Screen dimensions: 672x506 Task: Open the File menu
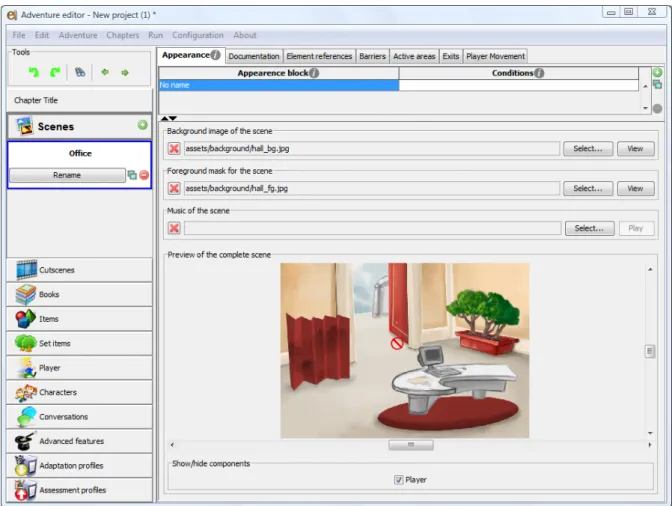(x=19, y=35)
